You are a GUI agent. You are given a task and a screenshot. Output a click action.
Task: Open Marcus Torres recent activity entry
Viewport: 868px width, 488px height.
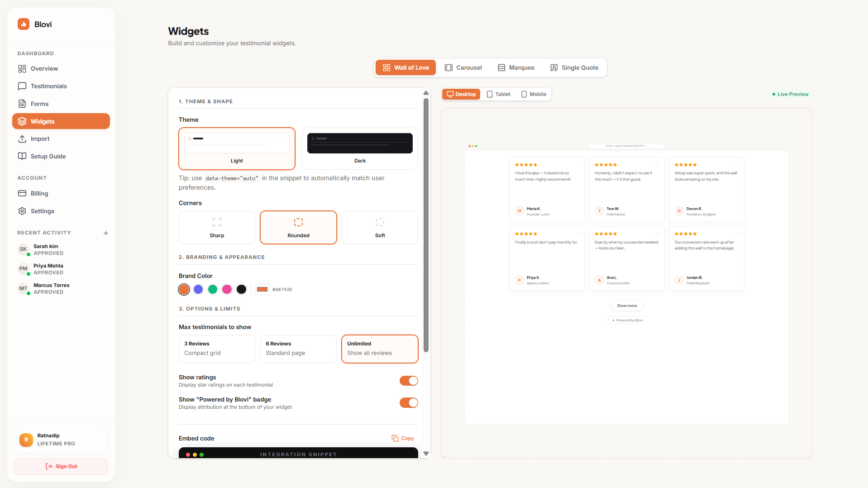[61, 288]
